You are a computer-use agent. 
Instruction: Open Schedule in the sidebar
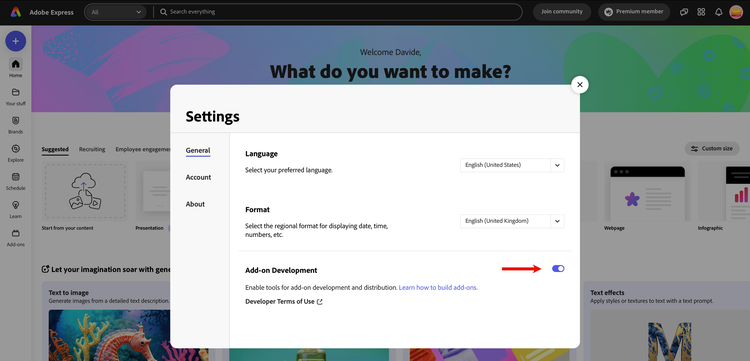tap(15, 180)
